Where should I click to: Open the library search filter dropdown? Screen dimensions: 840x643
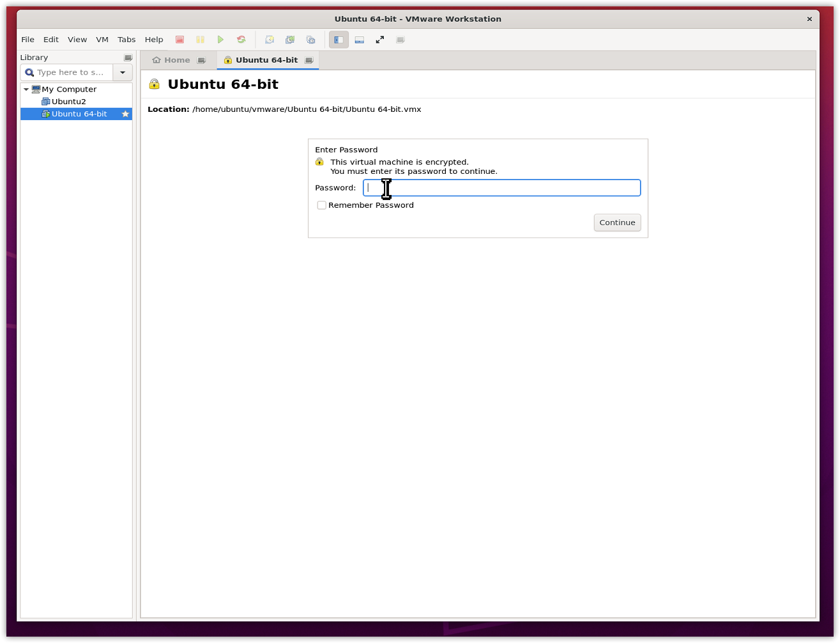click(x=123, y=72)
